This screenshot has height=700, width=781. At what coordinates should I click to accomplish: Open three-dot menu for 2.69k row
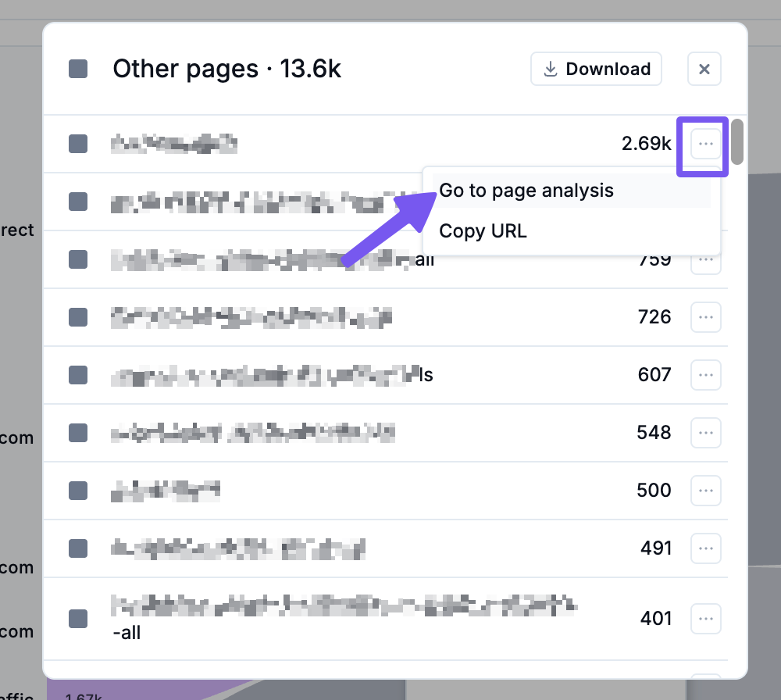click(705, 144)
